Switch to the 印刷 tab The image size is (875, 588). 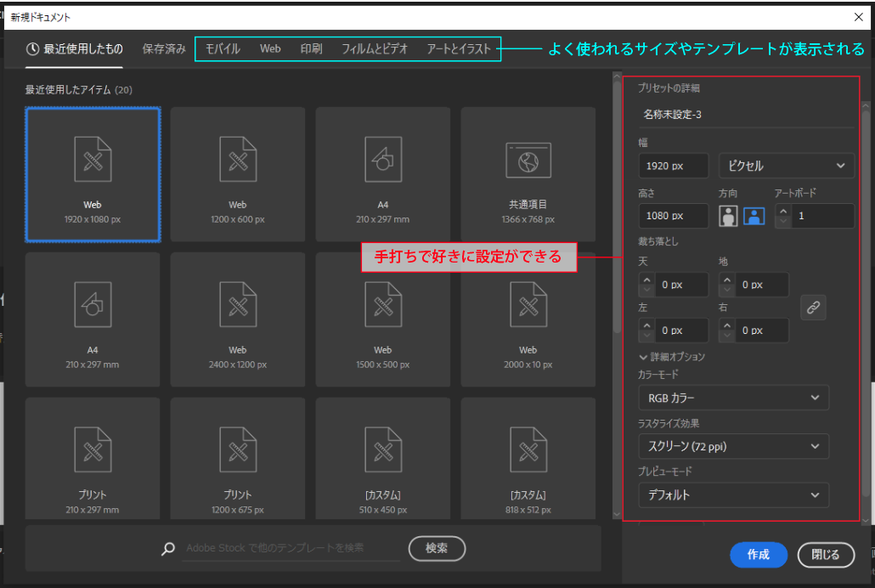click(x=311, y=49)
